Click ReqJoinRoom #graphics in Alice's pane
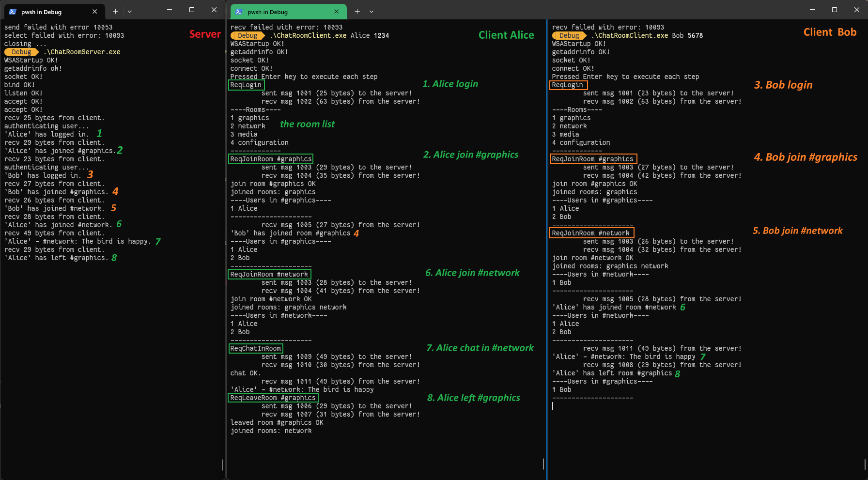Image resolution: width=868 pixels, height=480 pixels. [x=271, y=159]
